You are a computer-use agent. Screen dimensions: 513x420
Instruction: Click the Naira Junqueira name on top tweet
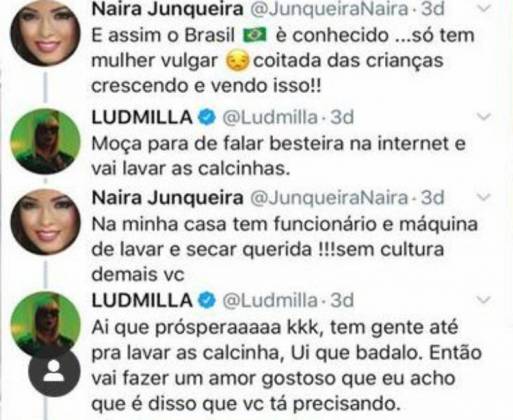(x=167, y=9)
